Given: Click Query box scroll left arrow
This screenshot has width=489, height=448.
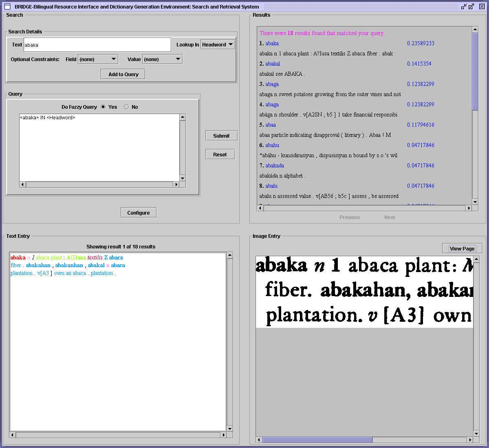Looking at the screenshot, I should pyautogui.click(x=23, y=184).
